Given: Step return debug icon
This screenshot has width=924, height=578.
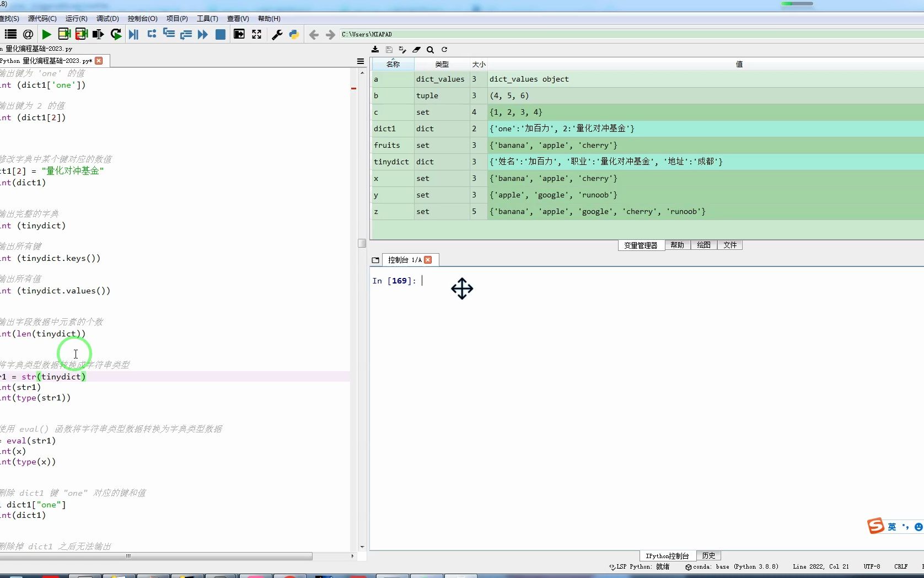Looking at the screenshot, I should tap(186, 34).
